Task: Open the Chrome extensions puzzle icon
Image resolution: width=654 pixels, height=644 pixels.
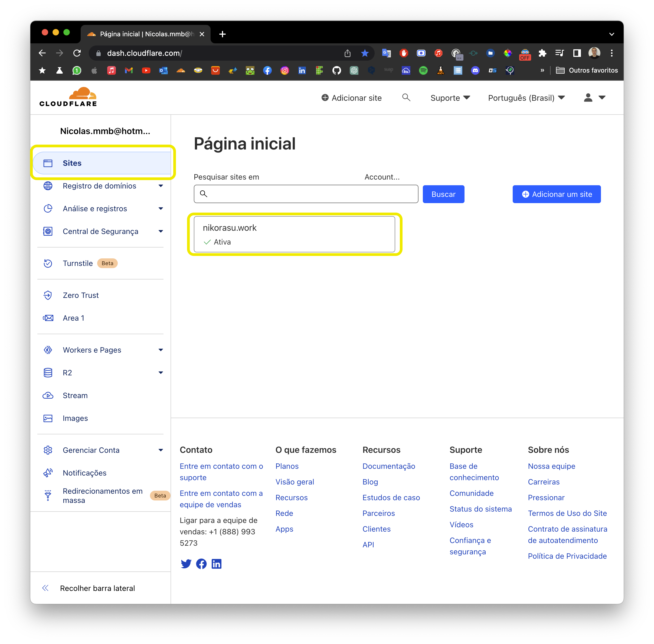Action: (x=542, y=53)
